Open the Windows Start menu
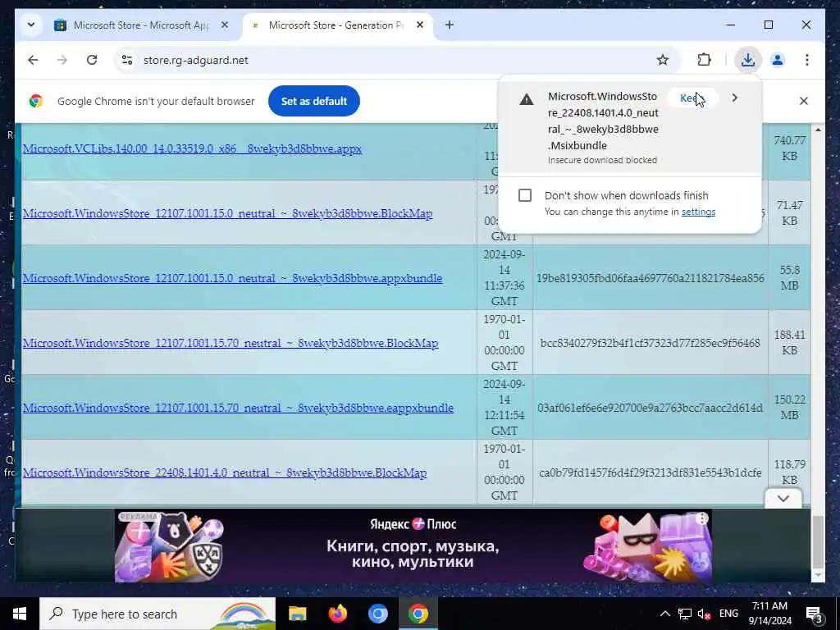The width and height of the screenshot is (840, 630). click(x=20, y=614)
